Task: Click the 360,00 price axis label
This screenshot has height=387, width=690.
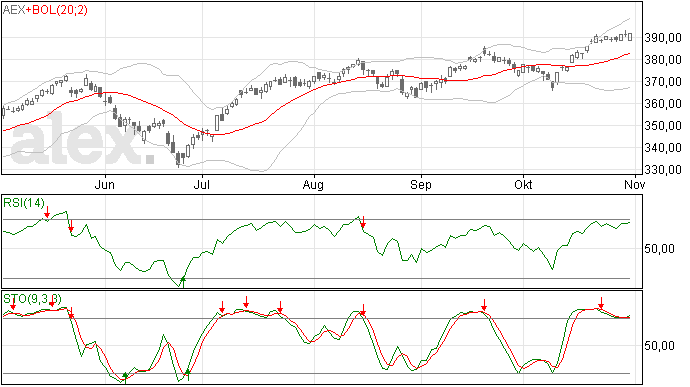Action: click(663, 104)
